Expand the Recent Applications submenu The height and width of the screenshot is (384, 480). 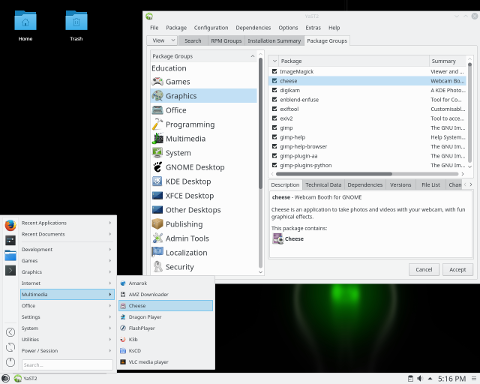[67, 223]
